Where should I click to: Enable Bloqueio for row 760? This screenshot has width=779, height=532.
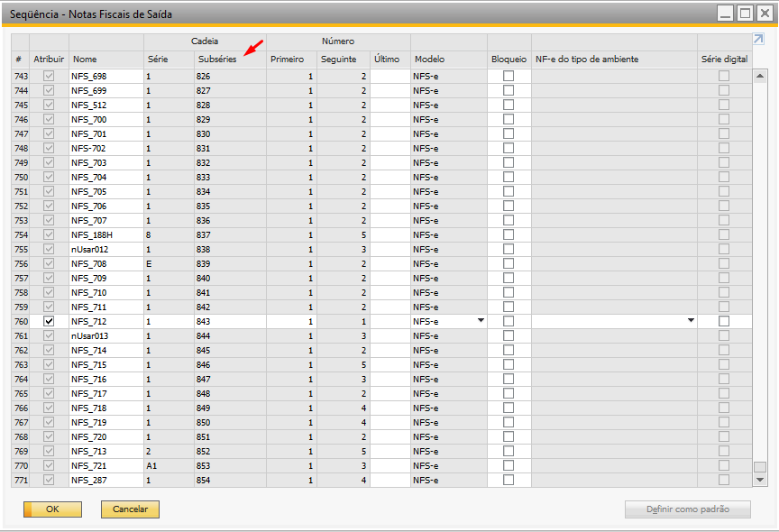509,322
